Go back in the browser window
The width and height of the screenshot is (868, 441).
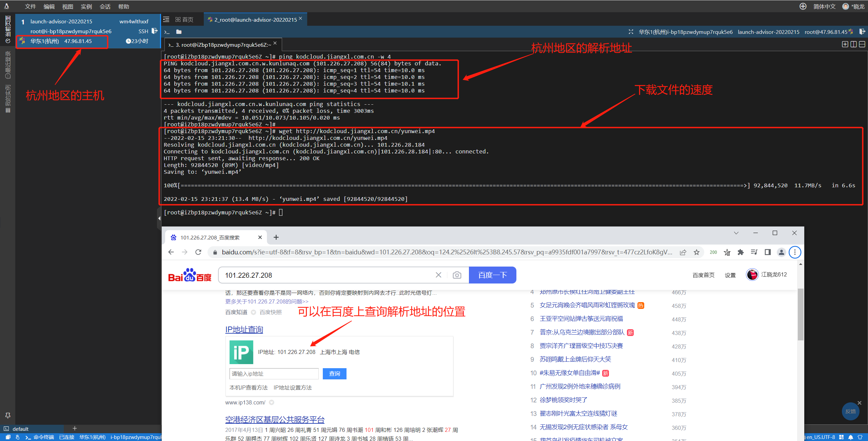pyautogui.click(x=171, y=252)
